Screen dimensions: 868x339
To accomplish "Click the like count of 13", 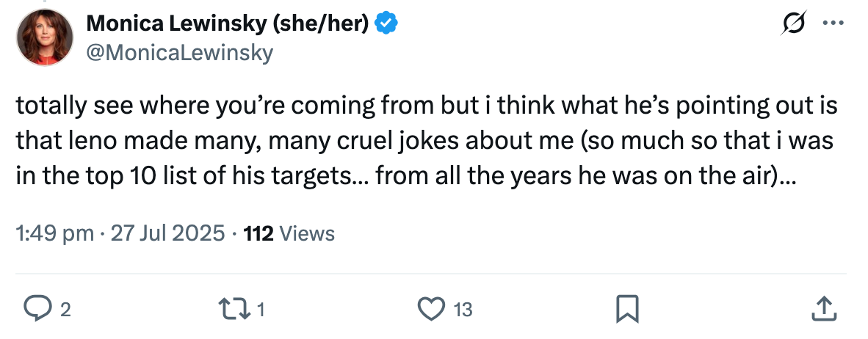I will pos(463,310).
